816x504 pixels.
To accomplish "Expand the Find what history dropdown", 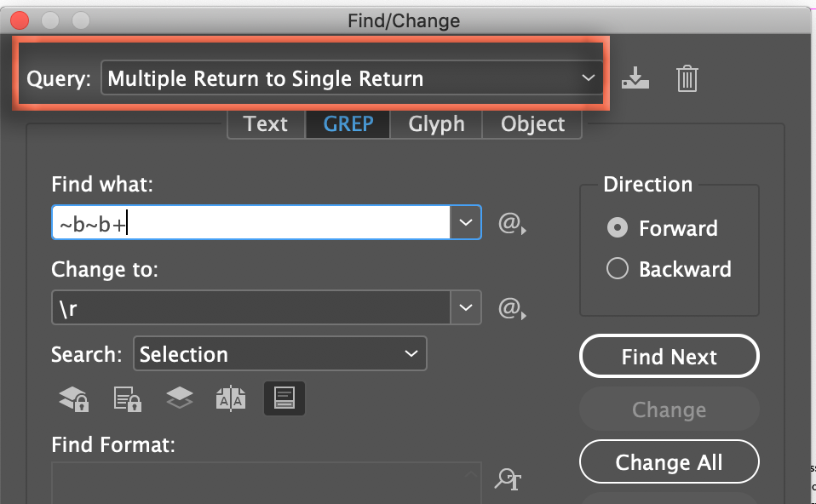I will (x=465, y=223).
